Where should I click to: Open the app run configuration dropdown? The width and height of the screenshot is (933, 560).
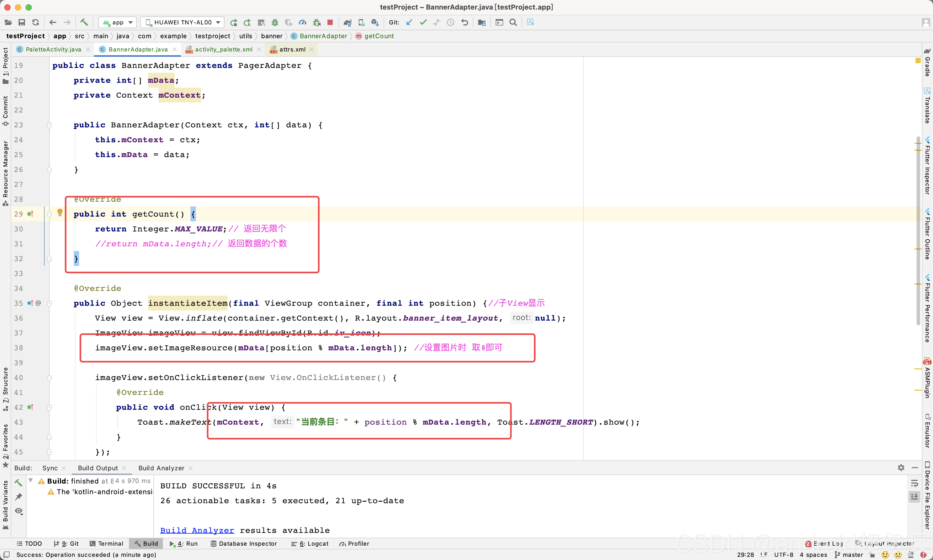pyautogui.click(x=117, y=22)
